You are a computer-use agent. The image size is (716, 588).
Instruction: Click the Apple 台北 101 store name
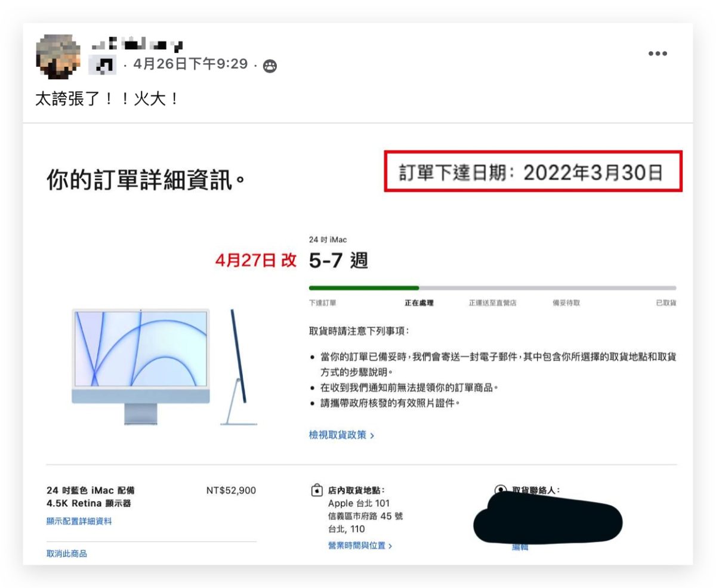359,504
